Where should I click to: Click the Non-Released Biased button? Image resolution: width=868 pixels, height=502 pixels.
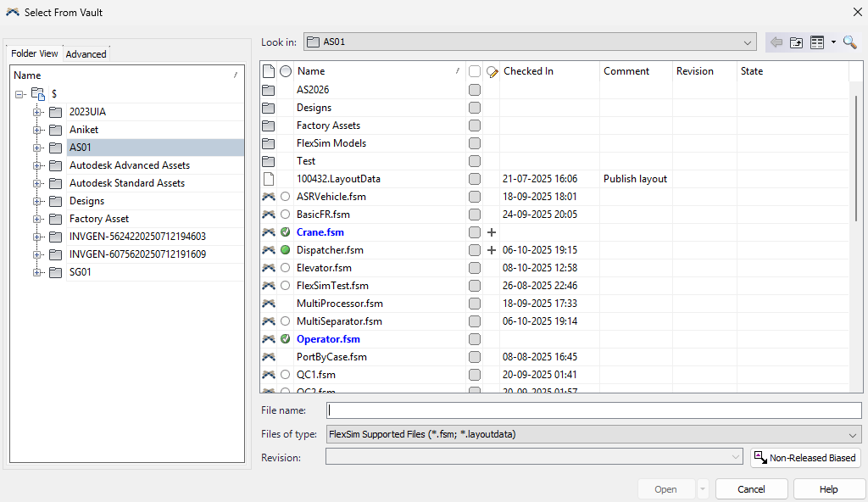(x=805, y=458)
